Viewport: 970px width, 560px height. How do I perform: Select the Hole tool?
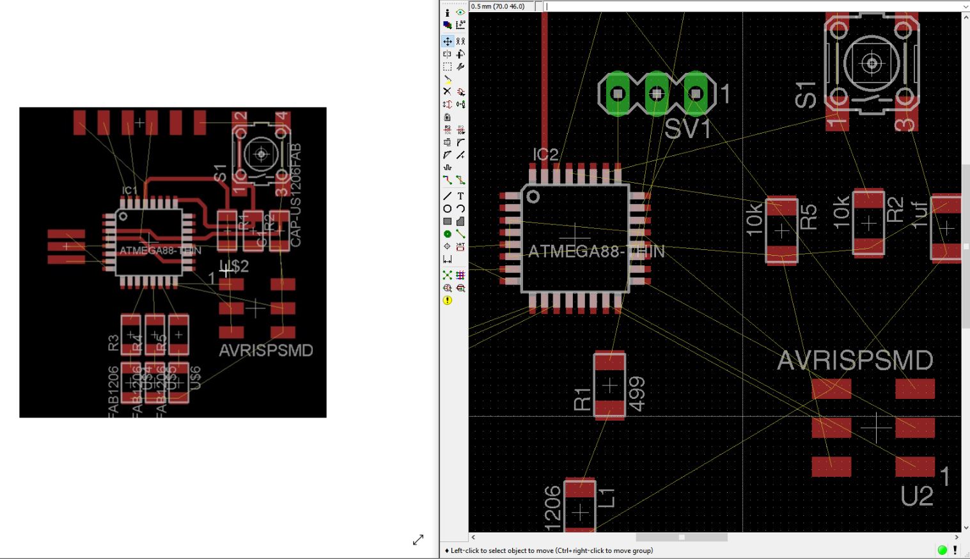tap(447, 246)
